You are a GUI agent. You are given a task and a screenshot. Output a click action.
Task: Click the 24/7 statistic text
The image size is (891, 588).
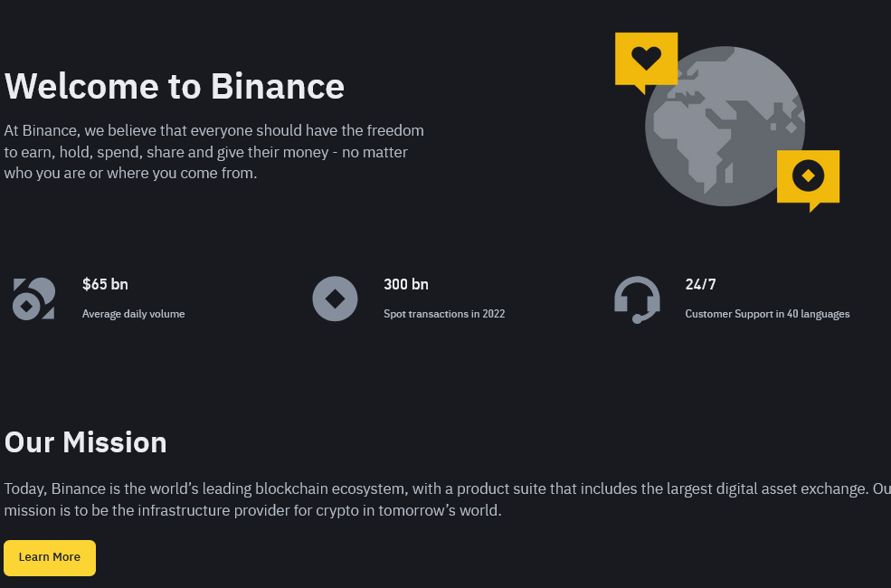[700, 284]
